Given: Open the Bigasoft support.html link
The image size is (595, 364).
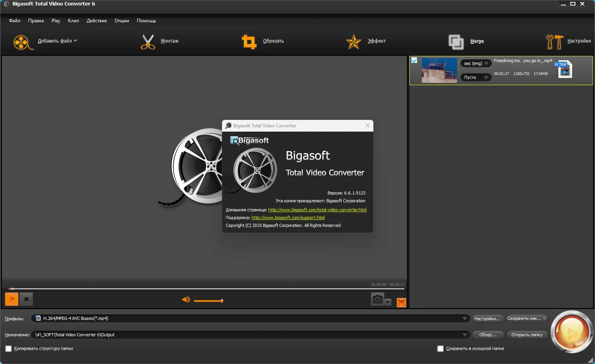Looking at the screenshot, I should click(288, 218).
